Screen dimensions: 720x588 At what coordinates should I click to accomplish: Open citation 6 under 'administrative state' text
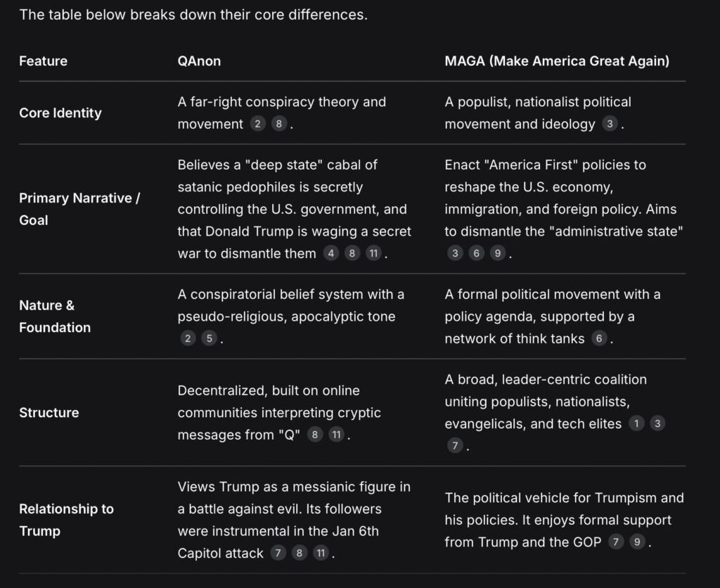click(x=476, y=253)
